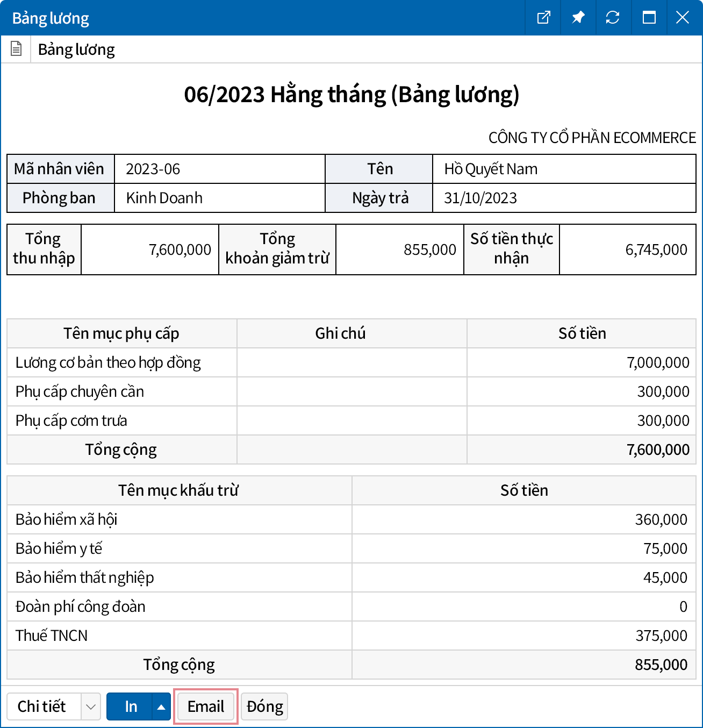Image resolution: width=703 pixels, height=728 pixels.
Task: Select the Chi tiết combo box
Action: 43,706
